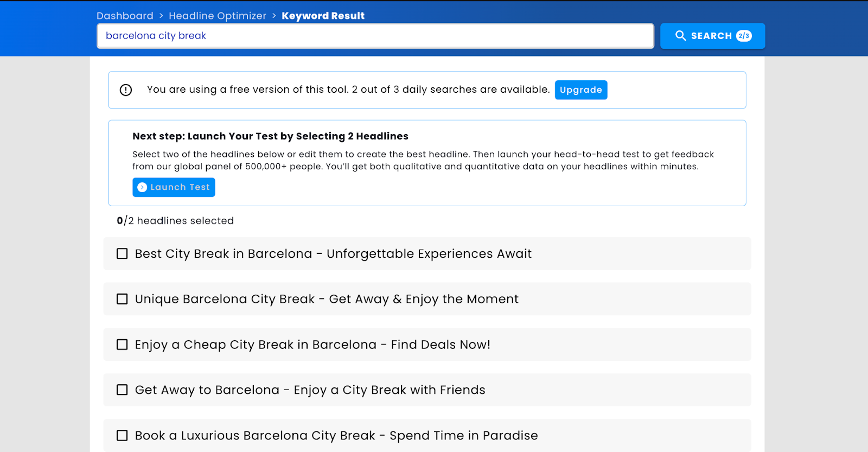
Task: Click the 2/3 searches badge
Action: (x=744, y=36)
